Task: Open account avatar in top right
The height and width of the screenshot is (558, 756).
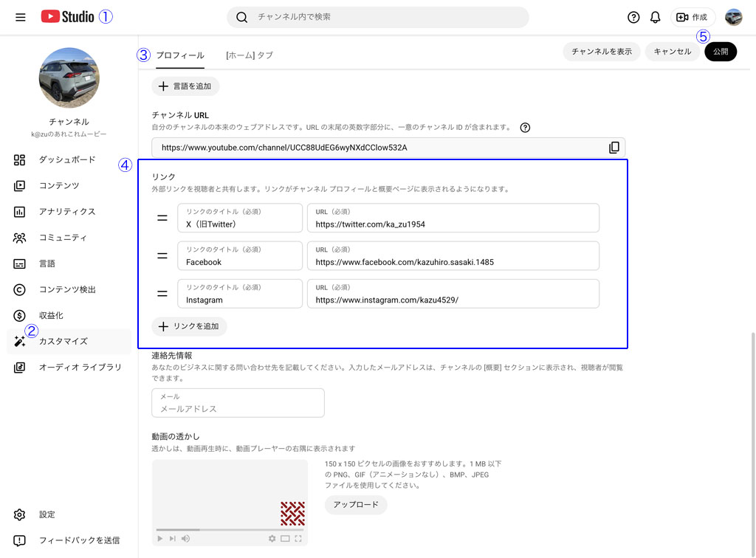Action: click(x=733, y=18)
